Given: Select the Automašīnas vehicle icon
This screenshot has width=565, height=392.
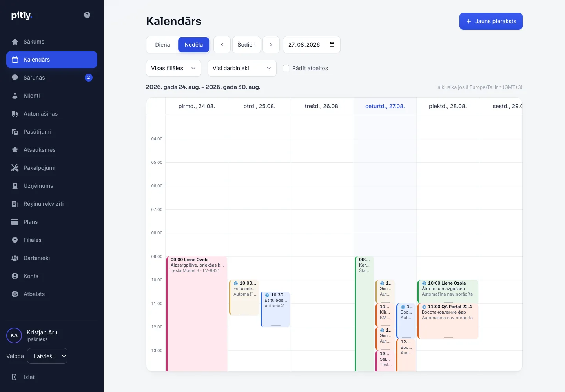Looking at the screenshot, I should pos(15,114).
